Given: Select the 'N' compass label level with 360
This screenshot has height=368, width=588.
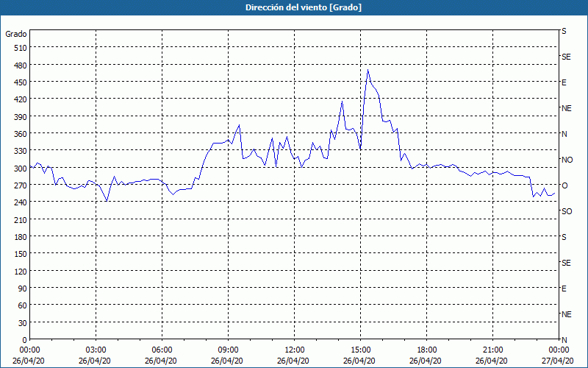Looking at the screenshot, I should click(564, 134).
